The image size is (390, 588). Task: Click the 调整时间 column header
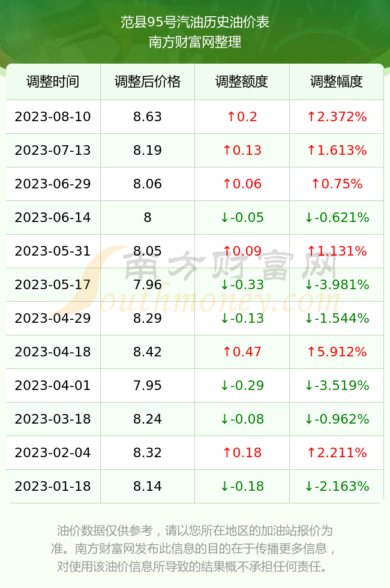coord(53,82)
